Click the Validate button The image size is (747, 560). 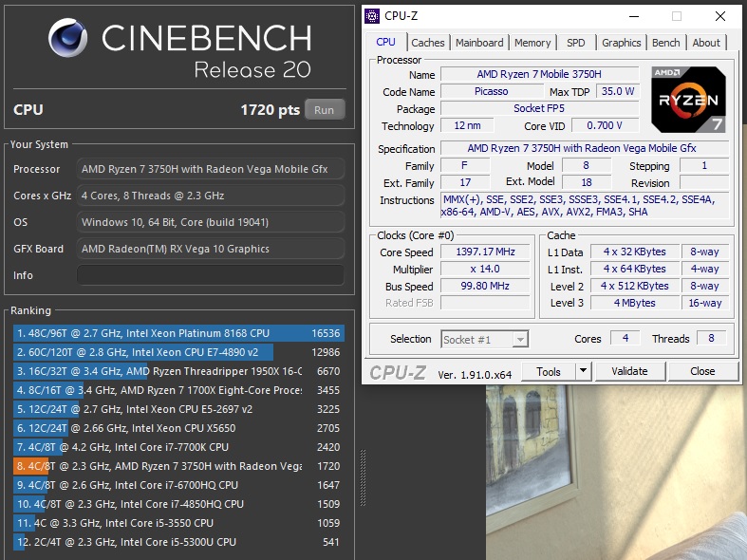pos(629,371)
